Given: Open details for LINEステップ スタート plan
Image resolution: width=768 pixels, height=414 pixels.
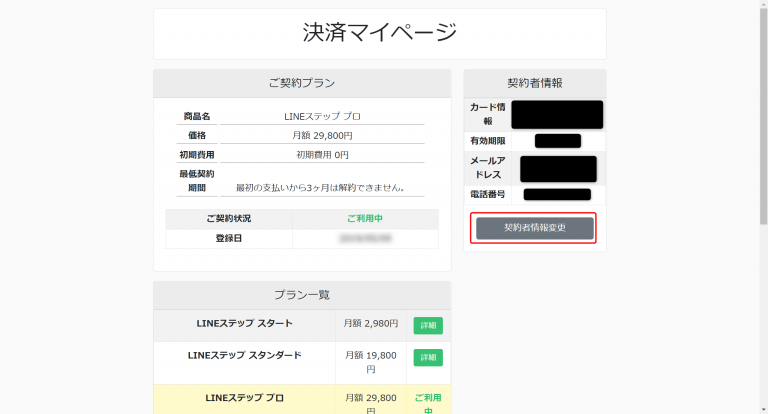Looking at the screenshot, I should point(428,325).
